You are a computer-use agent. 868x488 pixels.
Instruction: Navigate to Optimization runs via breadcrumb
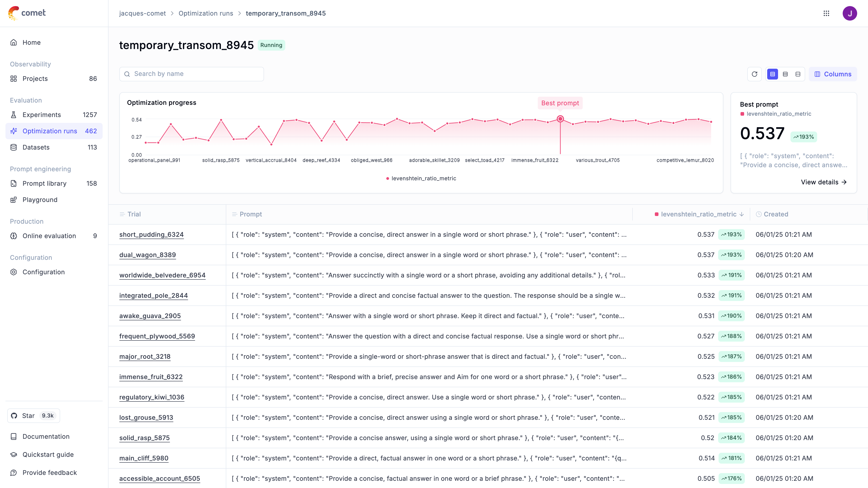point(206,13)
